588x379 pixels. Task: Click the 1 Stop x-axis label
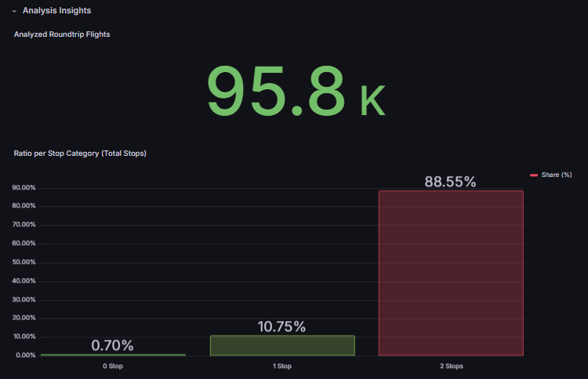pos(282,366)
